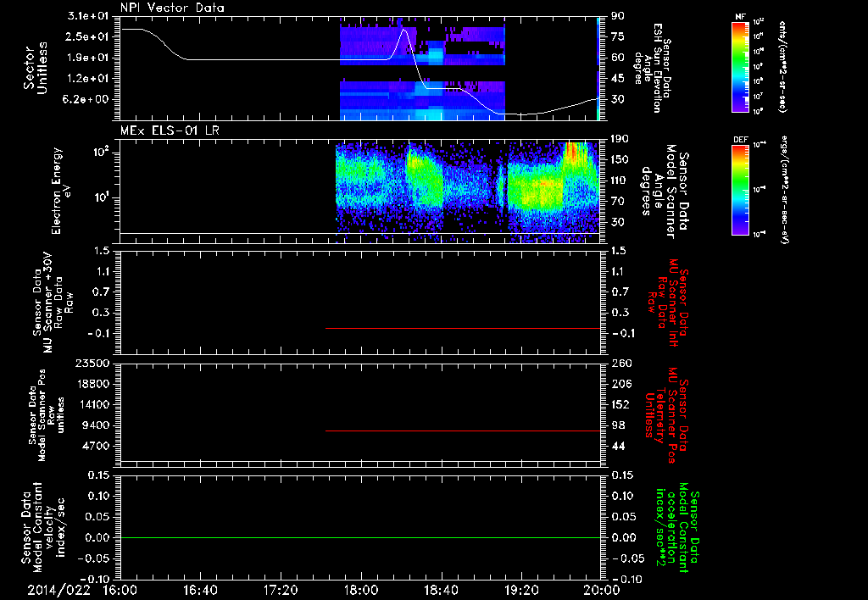Click the "18800" scanner position tick
868x600 pixels.
(x=93, y=384)
